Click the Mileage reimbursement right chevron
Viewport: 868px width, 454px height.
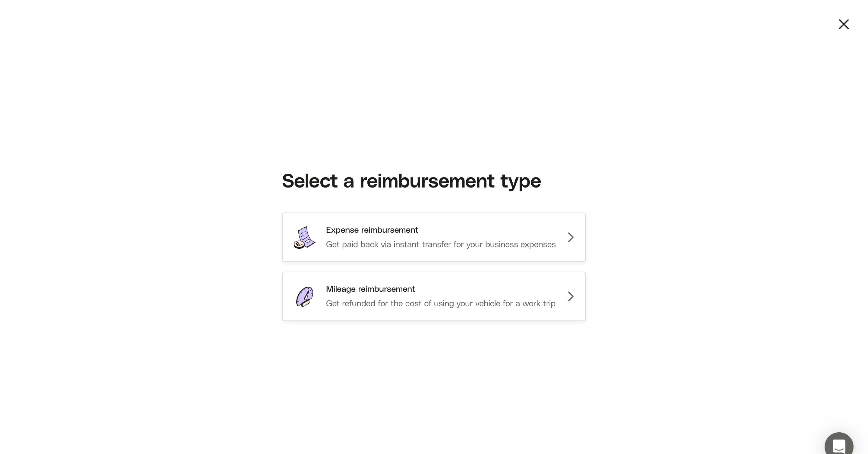[571, 296]
